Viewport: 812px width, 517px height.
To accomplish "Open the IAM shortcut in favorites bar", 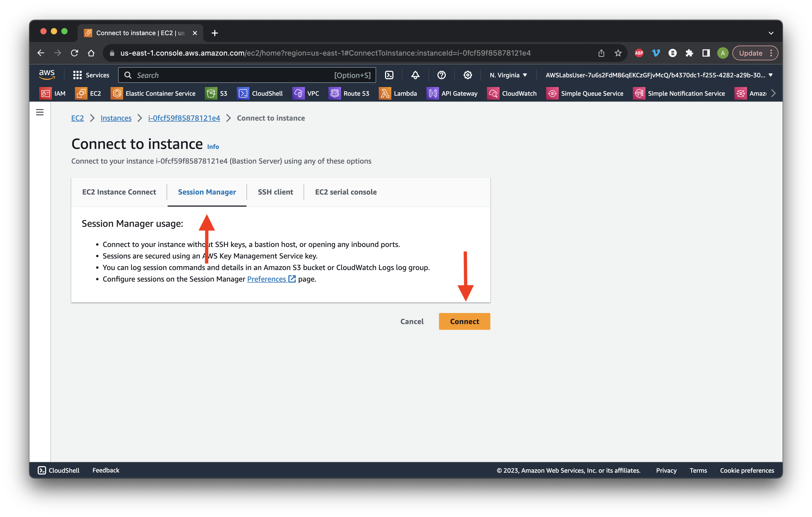I will 53,94.
